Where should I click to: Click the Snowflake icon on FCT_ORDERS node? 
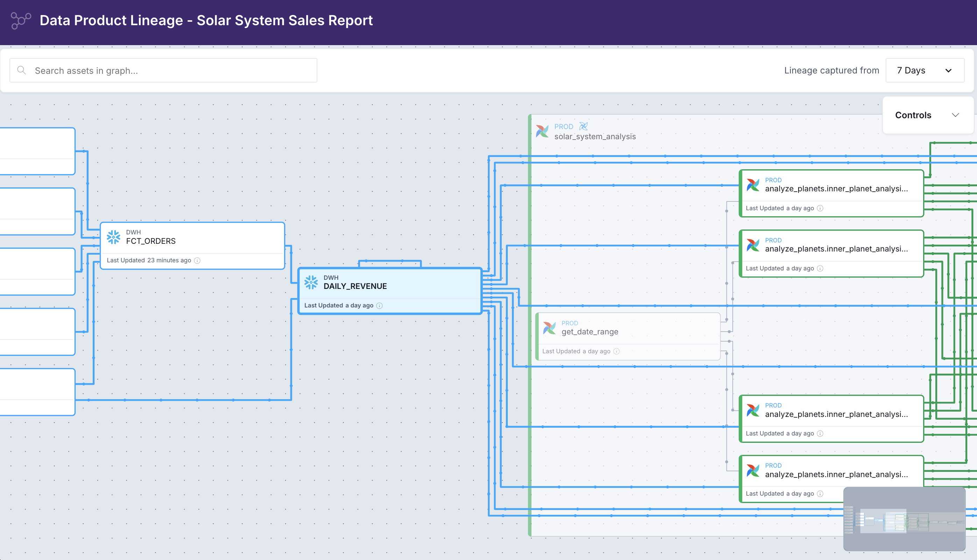click(113, 237)
